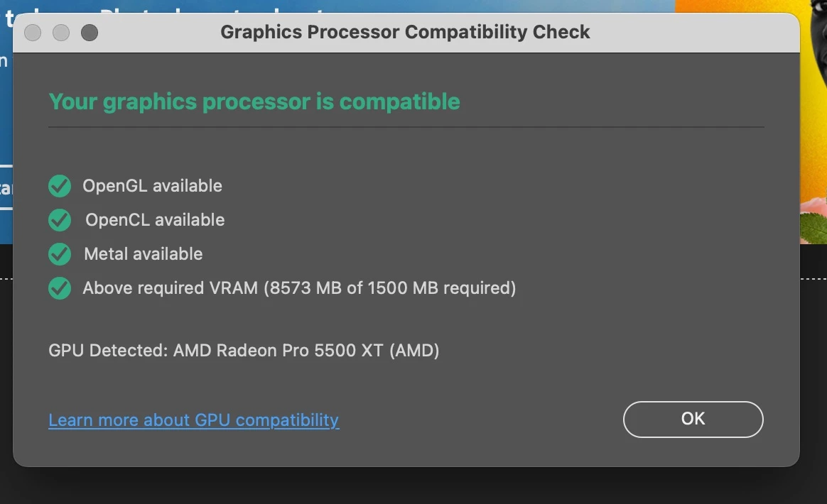
Task: Click the Above required VRAM text line
Action: (299, 288)
